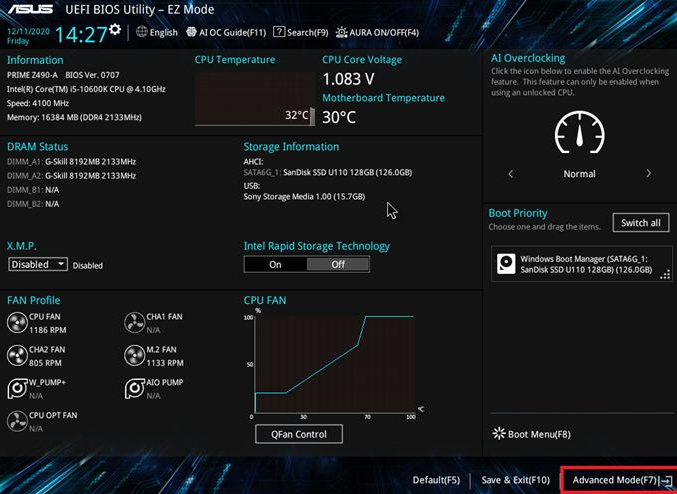This screenshot has height=494, width=677.
Task: Click the AI Overclocking speedometer icon
Action: pos(579,132)
